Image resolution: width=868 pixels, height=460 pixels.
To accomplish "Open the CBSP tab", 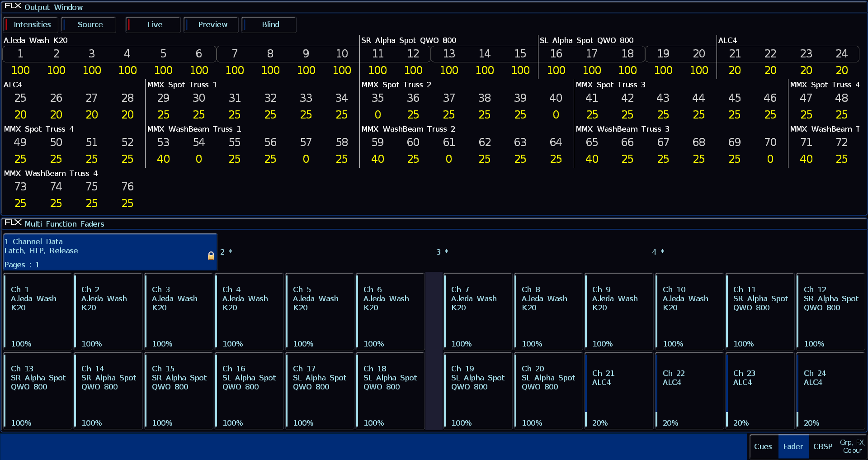I will pyautogui.click(x=823, y=446).
